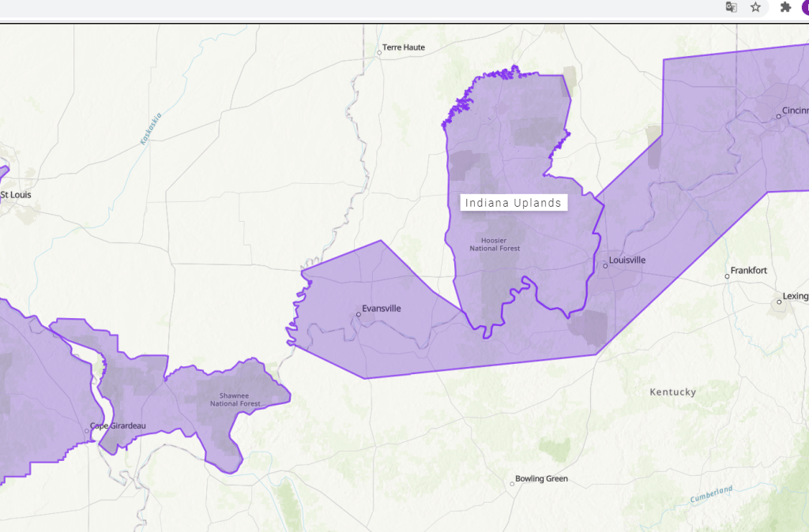The width and height of the screenshot is (809, 532).
Task: Click the Google Translate icon in address bar
Action: click(x=732, y=7)
